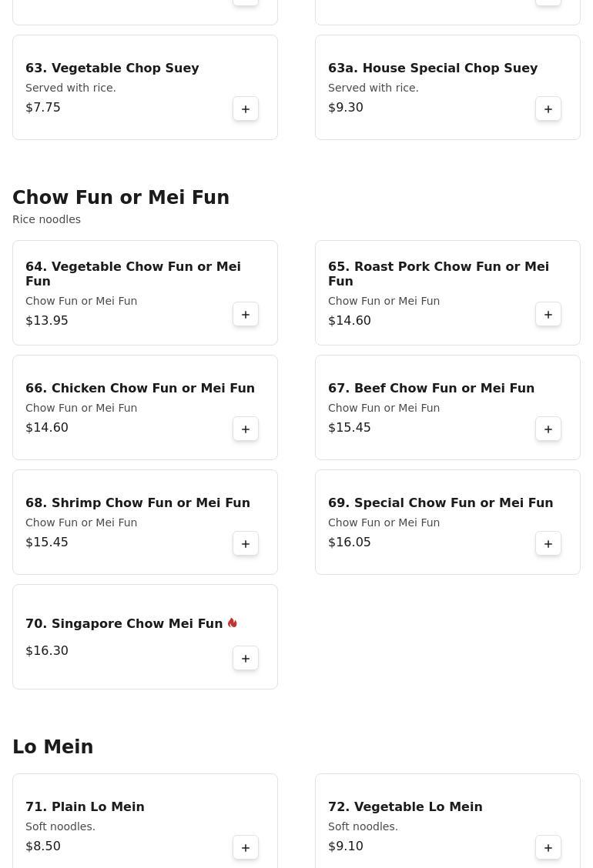The height and width of the screenshot is (868, 593).
Task: Add 63a. House Special Chop Suey
Action: pyautogui.click(x=548, y=109)
